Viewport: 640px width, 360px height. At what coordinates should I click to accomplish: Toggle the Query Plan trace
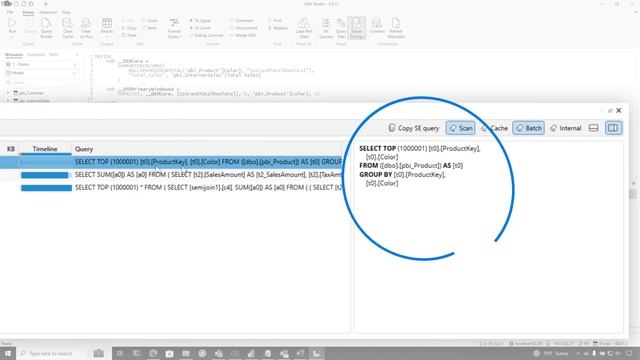coord(341,28)
